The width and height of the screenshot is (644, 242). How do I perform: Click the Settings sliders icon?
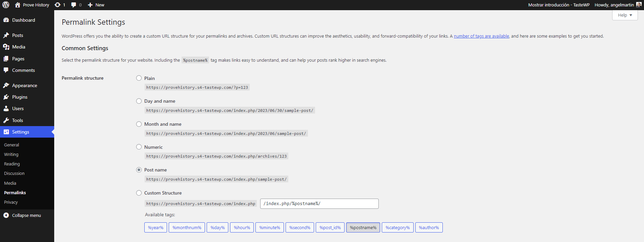coord(6,132)
